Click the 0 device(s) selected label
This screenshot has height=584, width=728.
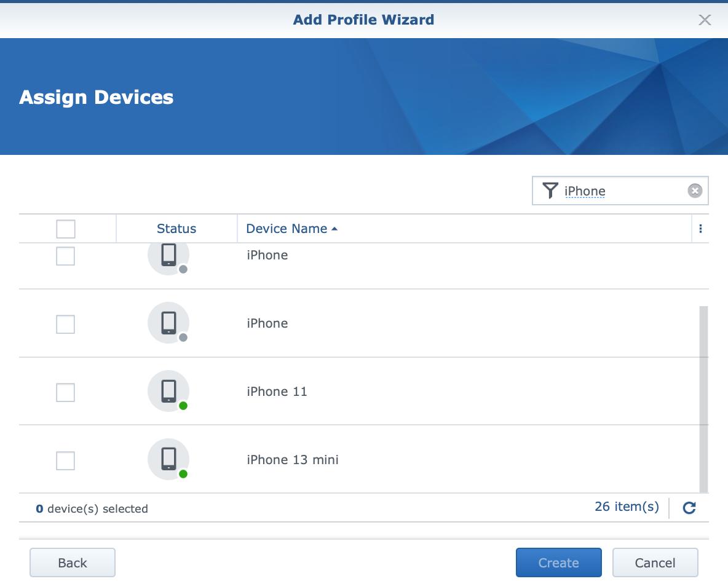tap(92, 509)
